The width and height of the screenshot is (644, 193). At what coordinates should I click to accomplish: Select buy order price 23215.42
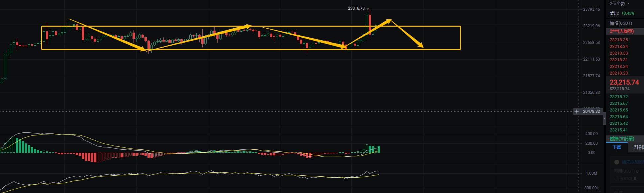click(619, 123)
